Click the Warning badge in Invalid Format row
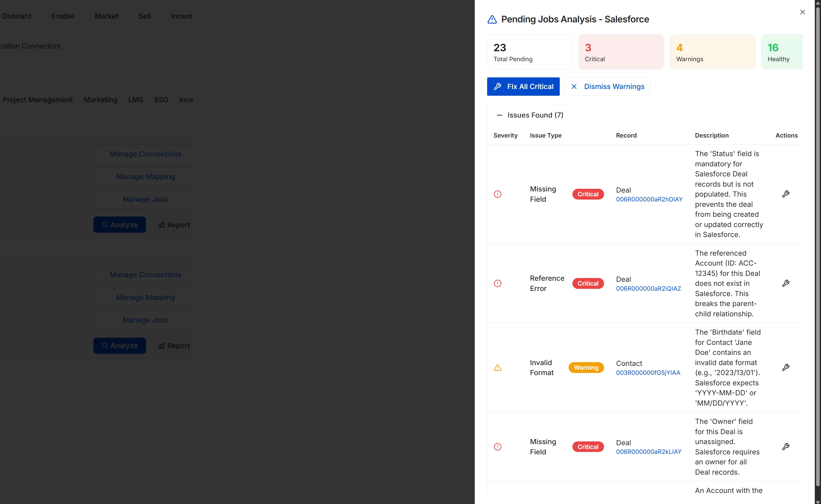 [x=586, y=367]
